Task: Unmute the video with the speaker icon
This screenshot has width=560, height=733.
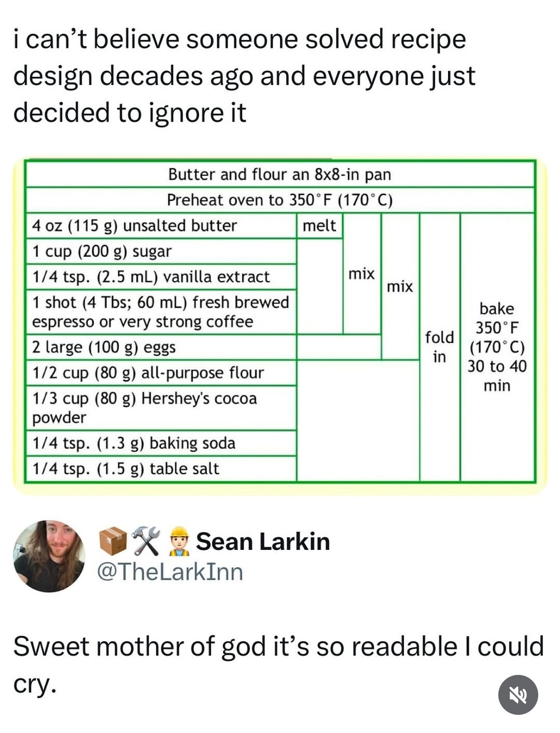Action: coord(517,695)
